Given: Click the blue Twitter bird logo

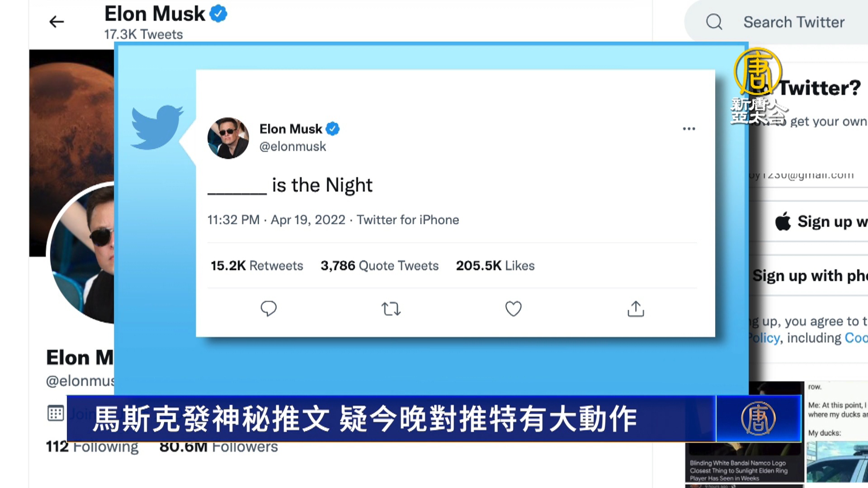Looking at the screenshot, I should (157, 127).
